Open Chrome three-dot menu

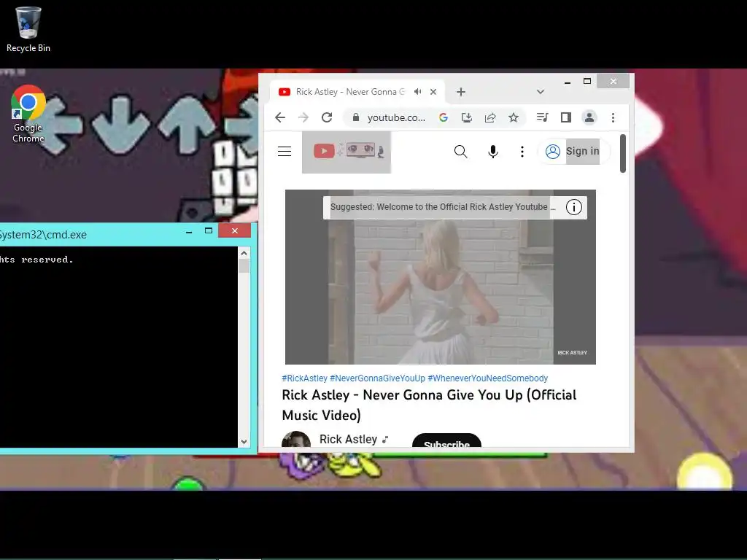[613, 117]
